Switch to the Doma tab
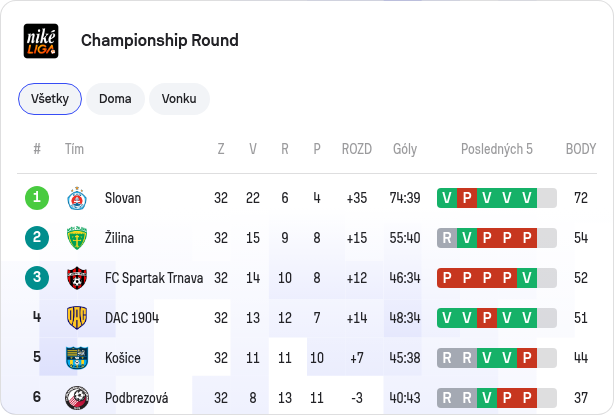Image resolution: width=614 pixels, height=415 pixels. (115, 99)
